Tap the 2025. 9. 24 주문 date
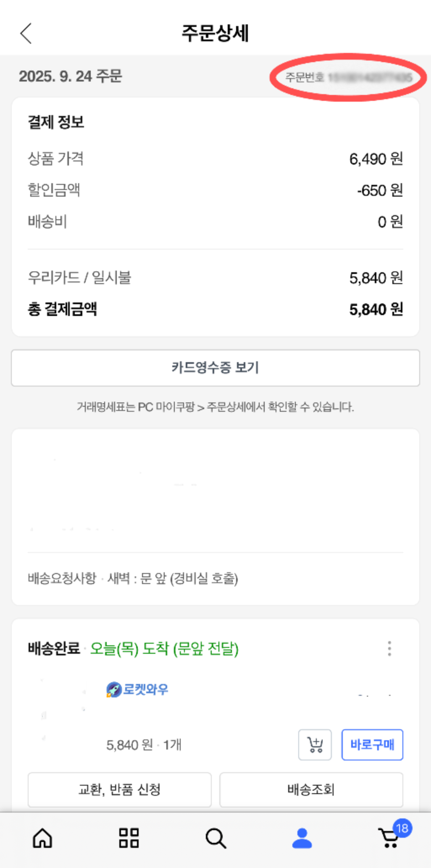The width and height of the screenshot is (431, 868). [x=71, y=76]
